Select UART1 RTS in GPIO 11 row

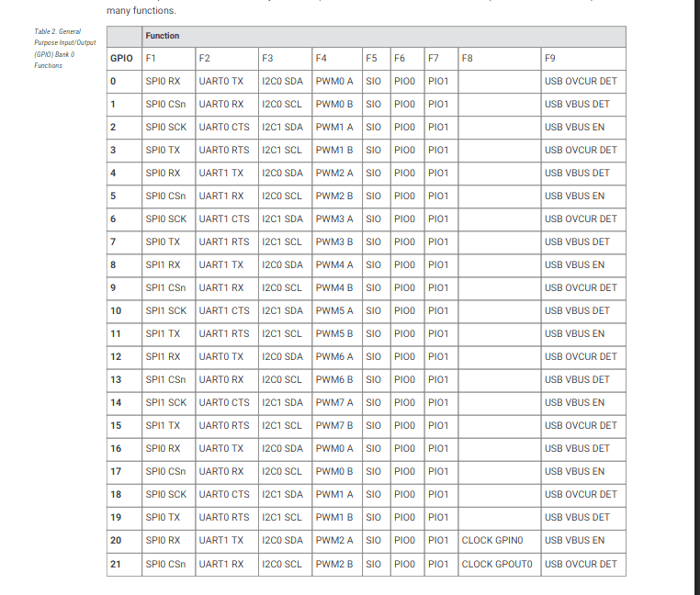[223, 333]
